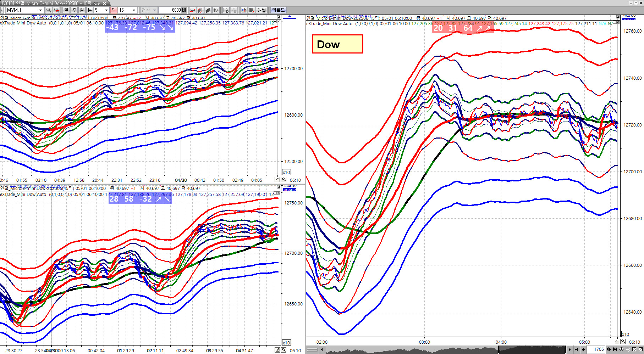This screenshot has width=644, height=354.
Task: Click the pencil draw icon in top-left chart
Action: coord(277,180)
